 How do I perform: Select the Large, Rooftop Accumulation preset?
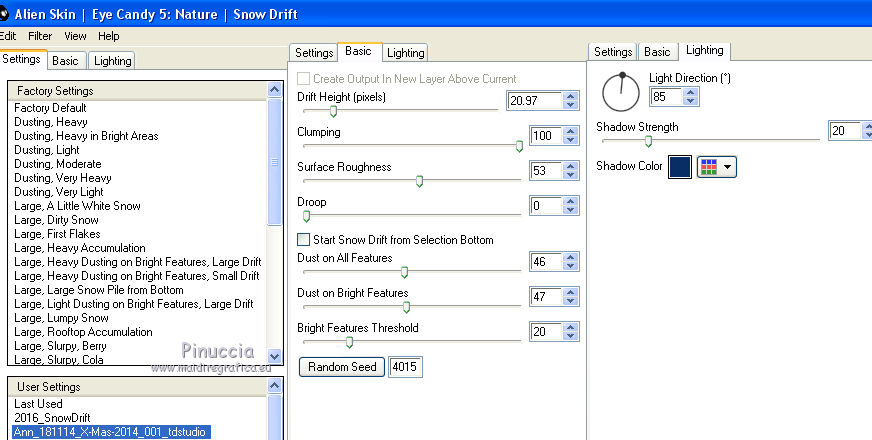tap(83, 332)
